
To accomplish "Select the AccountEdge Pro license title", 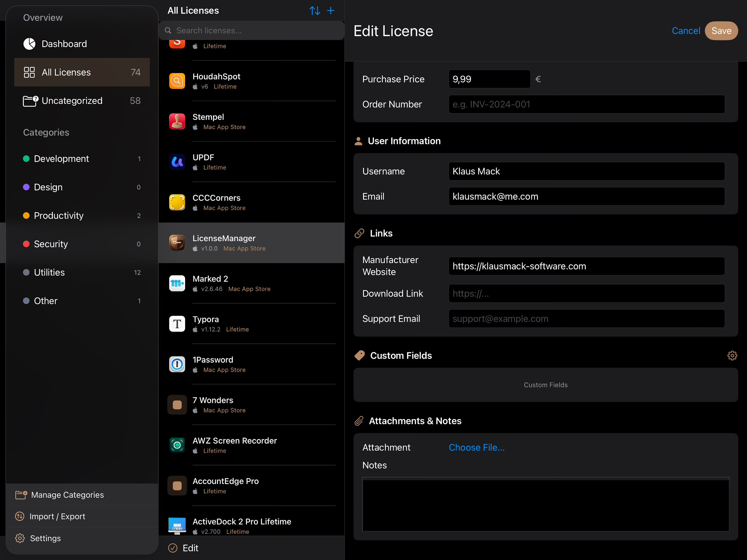I will coord(226,481).
